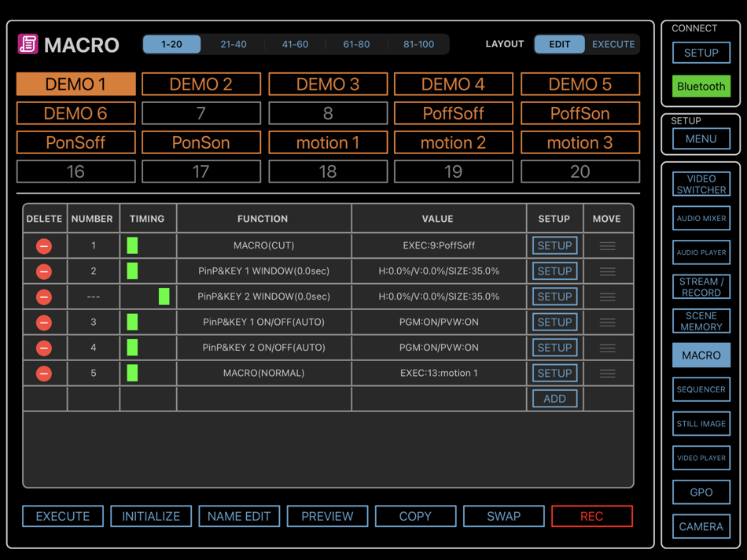
Task: Tap the pink MACRO logo icon
Action: coord(28,44)
